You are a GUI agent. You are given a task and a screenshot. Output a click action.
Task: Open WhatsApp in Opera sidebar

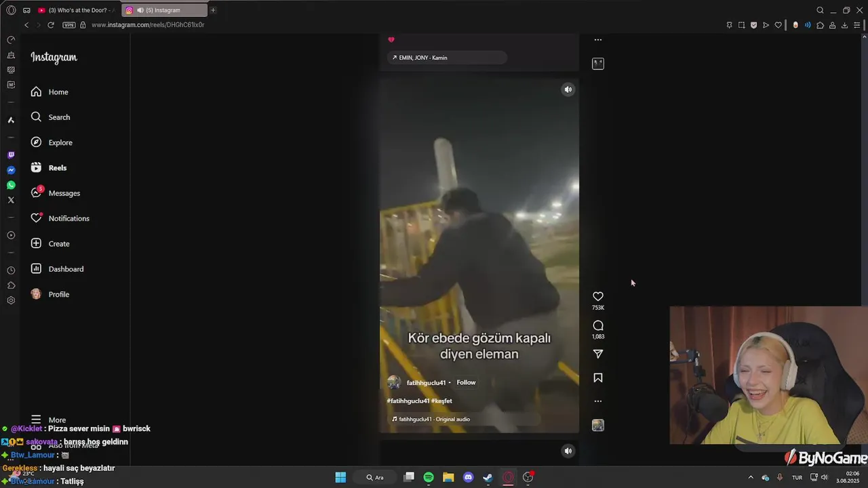point(11,185)
